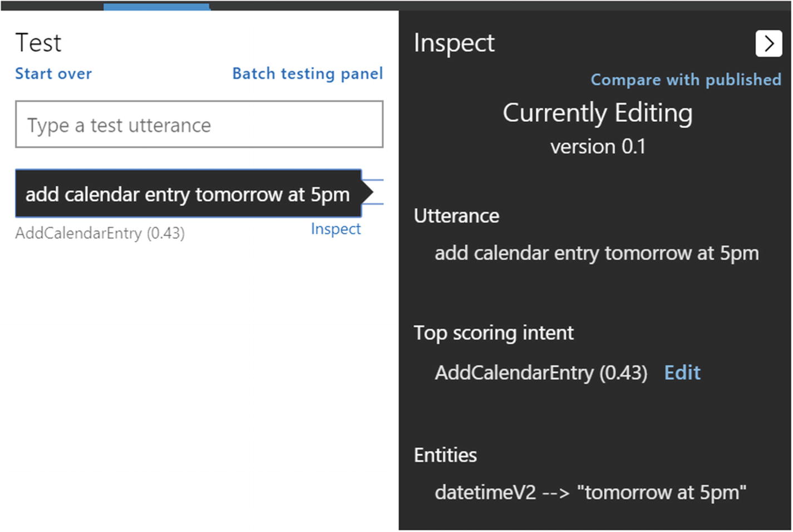Click the version 0.1 label
This screenshot has height=532, width=793.
tap(598, 146)
